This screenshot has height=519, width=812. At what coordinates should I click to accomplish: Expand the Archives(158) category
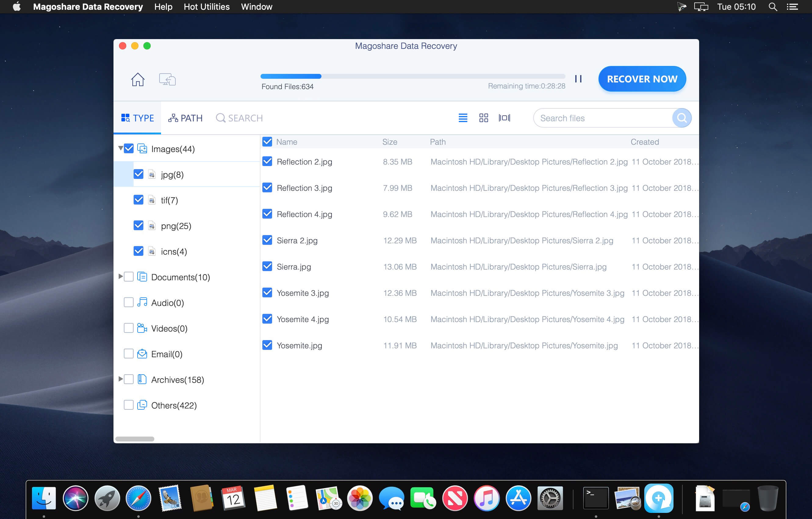[120, 379]
